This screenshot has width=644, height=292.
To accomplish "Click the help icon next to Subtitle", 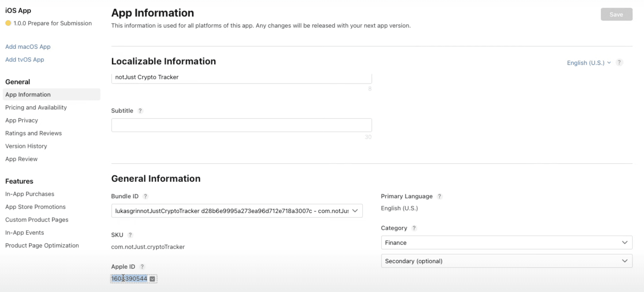I will (x=140, y=111).
